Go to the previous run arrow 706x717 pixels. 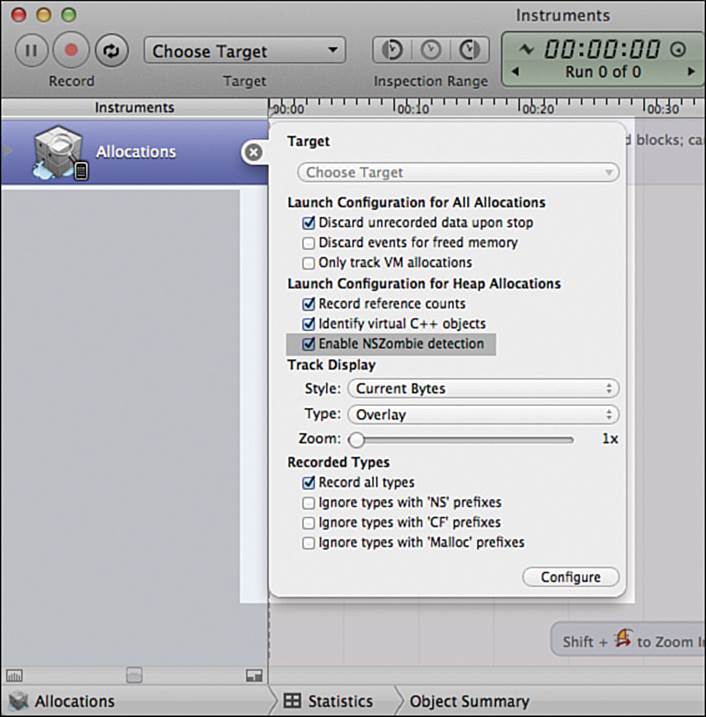click(516, 71)
